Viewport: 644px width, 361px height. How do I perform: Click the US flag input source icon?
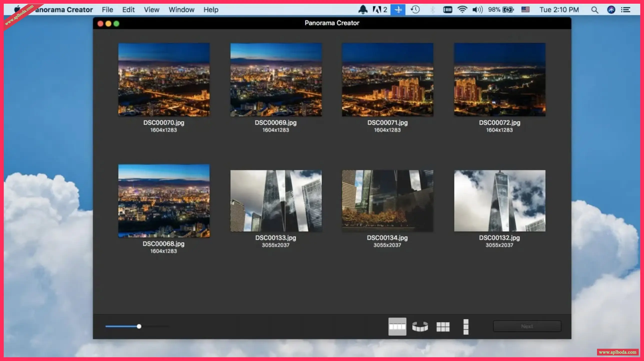click(x=525, y=10)
